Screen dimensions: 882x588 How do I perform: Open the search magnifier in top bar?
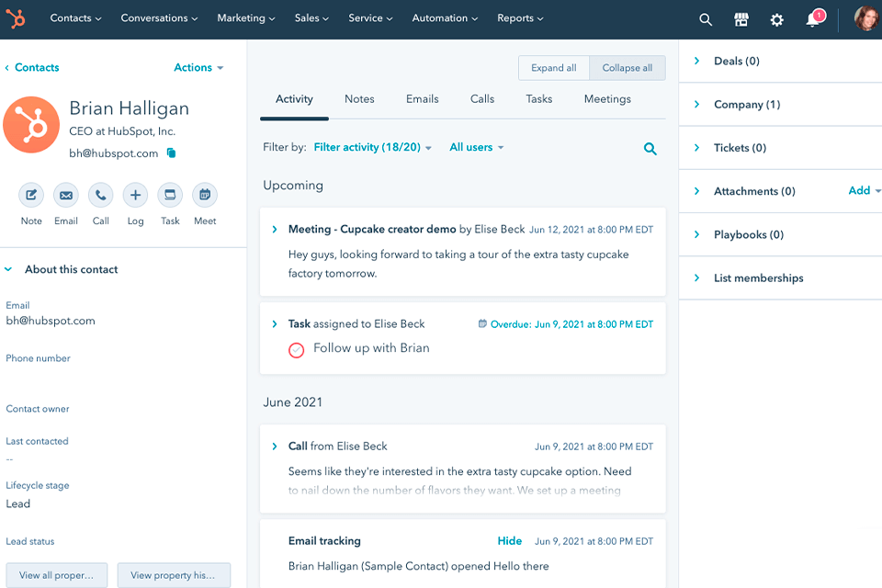706,19
